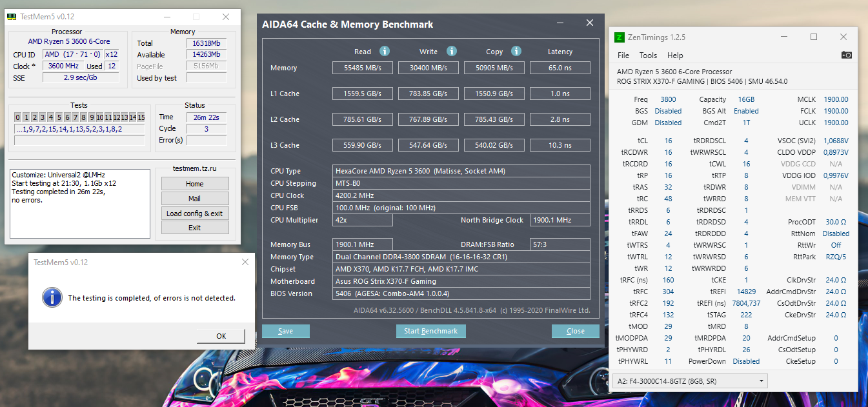
Task: Click the TestMem5 title bar icon
Action: 12,17
